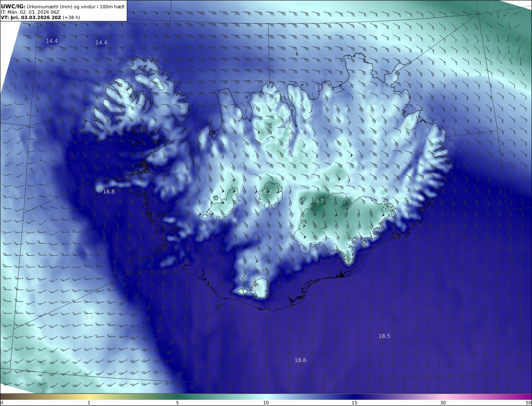Image resolution: width=532 pixels, height=406 pixels.
Task: Select the "18.5" value over the ocean
Action: click(384, 336)
